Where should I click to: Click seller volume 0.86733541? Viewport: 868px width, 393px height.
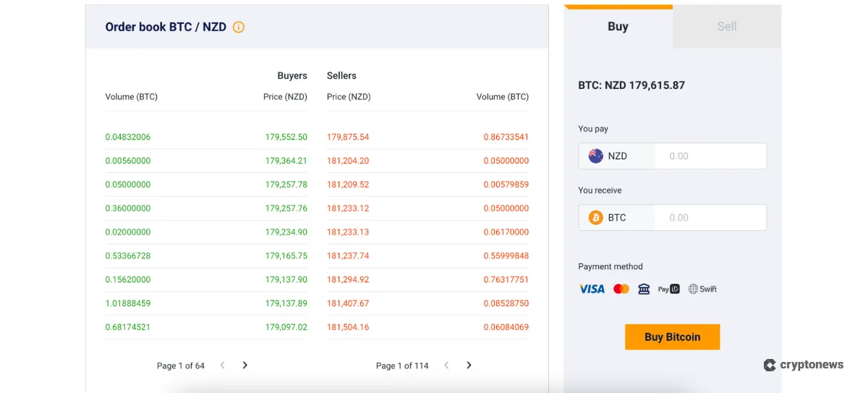click(506, 137)
